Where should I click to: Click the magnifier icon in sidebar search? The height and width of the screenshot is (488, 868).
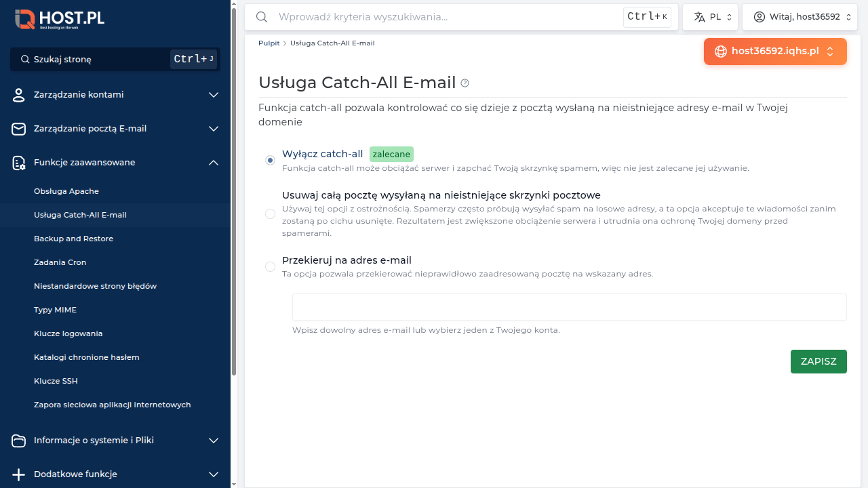point(25,60)
